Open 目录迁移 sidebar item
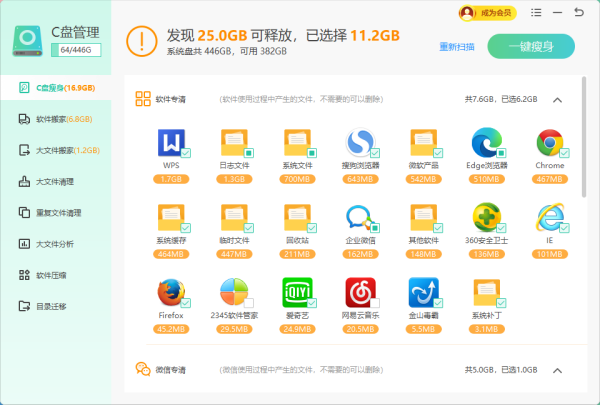Viewport: 600px width, 405px height. coord(56,306)
